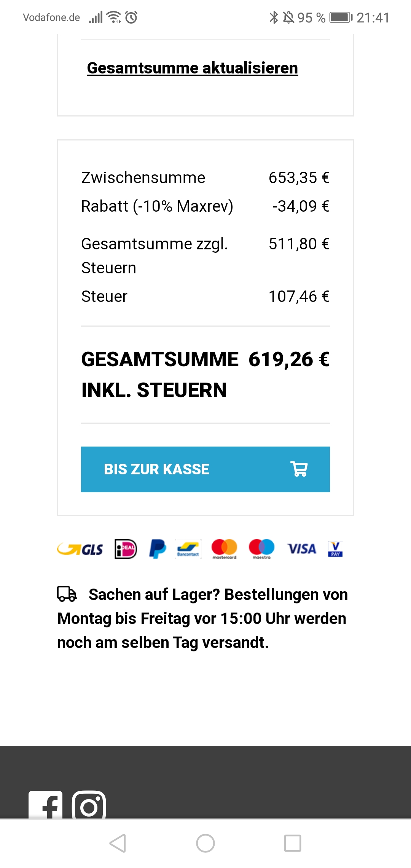Open recent apps with square button
Screen dimensions: 411x868
click(293, 843)
